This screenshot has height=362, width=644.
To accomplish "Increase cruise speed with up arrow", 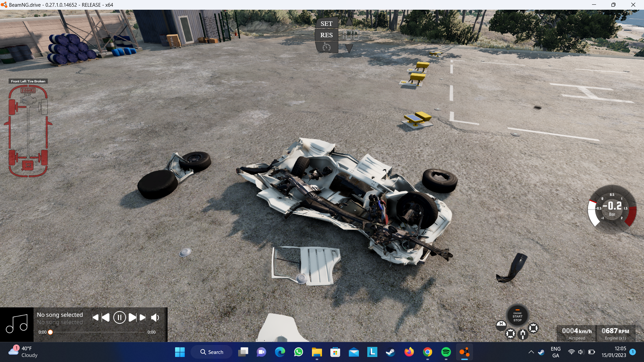I will [349, 22].
